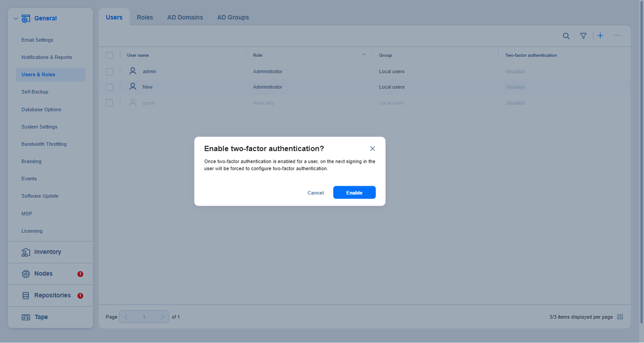Image resolution: width=644 pixels, height=343 pixels.
Task: Switch to the Roles tab
Action: coord(145,17)
